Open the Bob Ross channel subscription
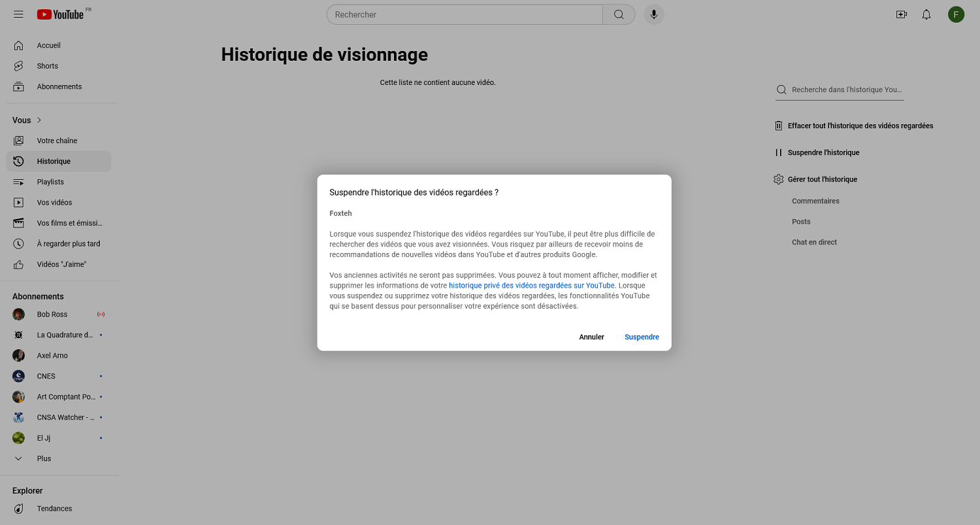The width and height of the screenshot is (980, 525). point(52,314)
